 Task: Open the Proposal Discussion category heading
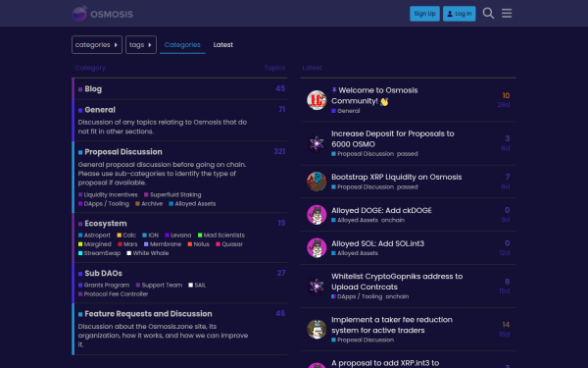[x=123, y=152]
